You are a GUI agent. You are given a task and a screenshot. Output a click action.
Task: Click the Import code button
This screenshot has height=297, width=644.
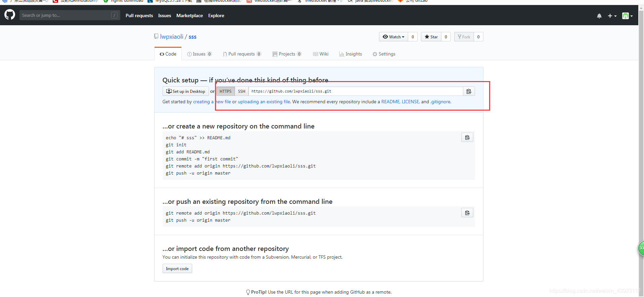click(177, 268)
